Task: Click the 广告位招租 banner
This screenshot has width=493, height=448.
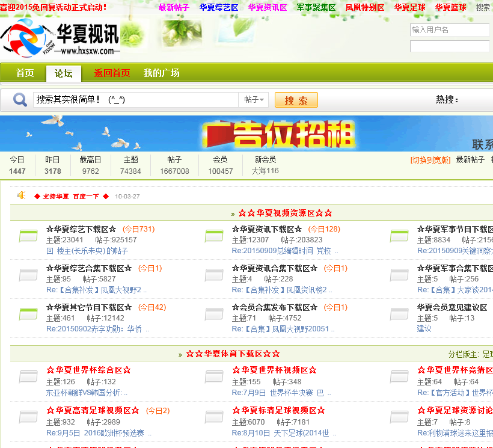Action: point(246,133)
